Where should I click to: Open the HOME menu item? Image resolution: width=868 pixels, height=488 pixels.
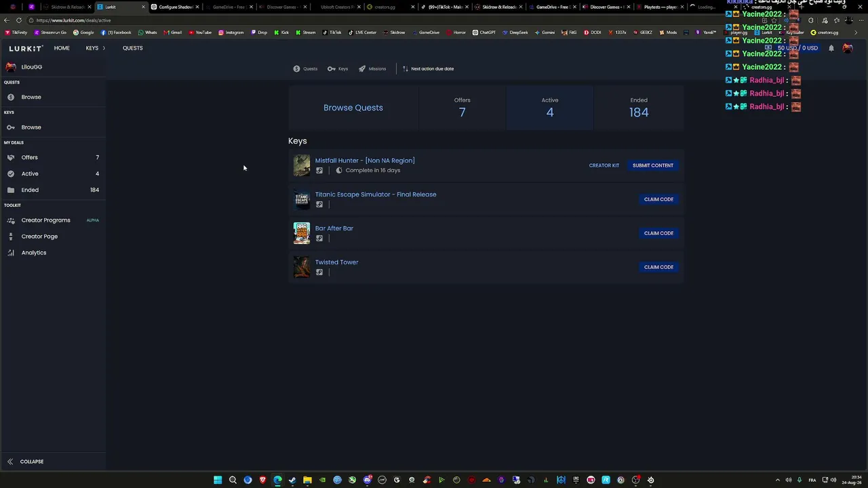[62, 48]
